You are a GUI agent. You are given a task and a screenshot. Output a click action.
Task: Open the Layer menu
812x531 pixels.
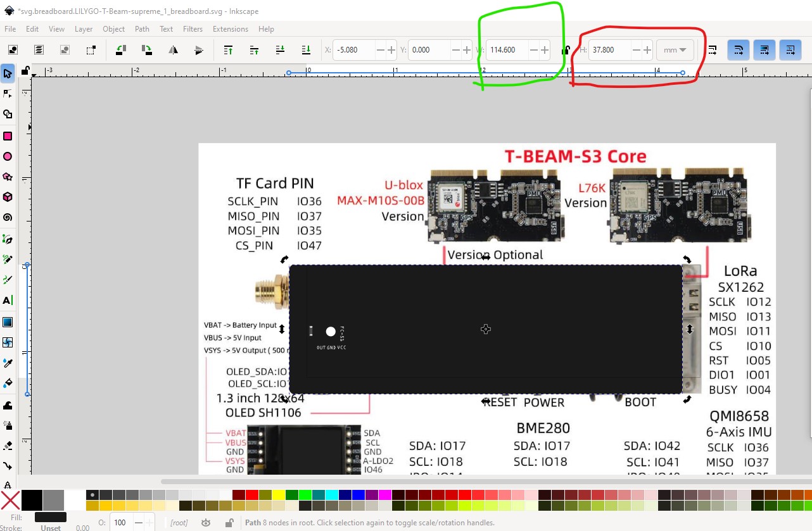coord(84,28)
